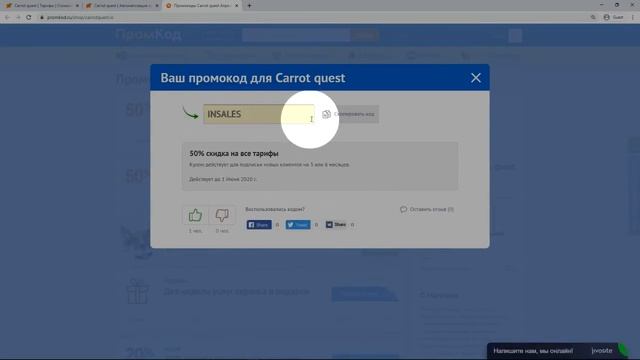640x360 pixels.
Task: Share the promo code on Facebook
Action: 259,224
